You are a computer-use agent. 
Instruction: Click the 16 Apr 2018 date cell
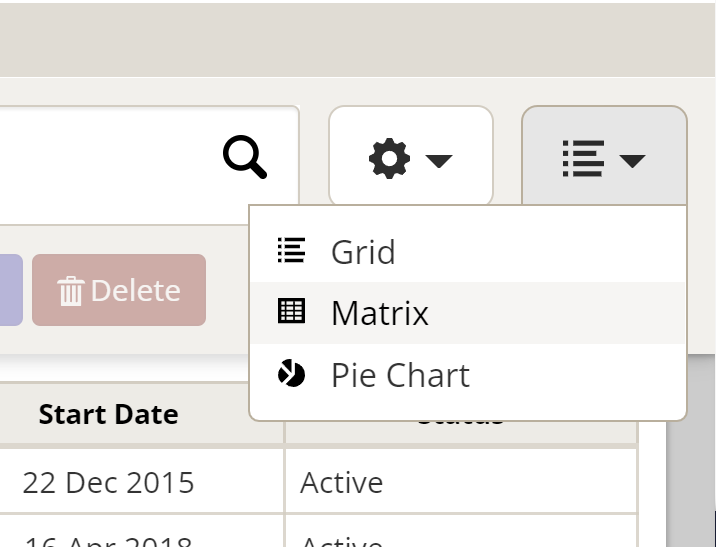coord(108,540)
